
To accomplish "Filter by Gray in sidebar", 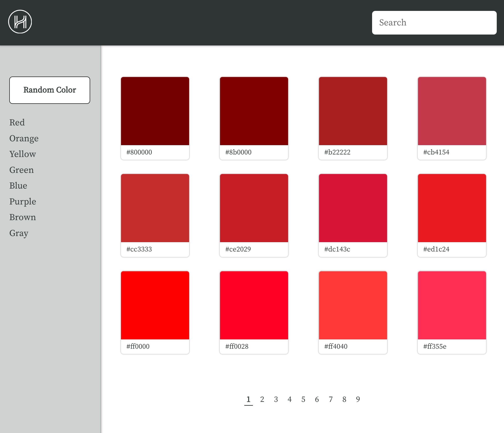I will (x=19, y=233).
